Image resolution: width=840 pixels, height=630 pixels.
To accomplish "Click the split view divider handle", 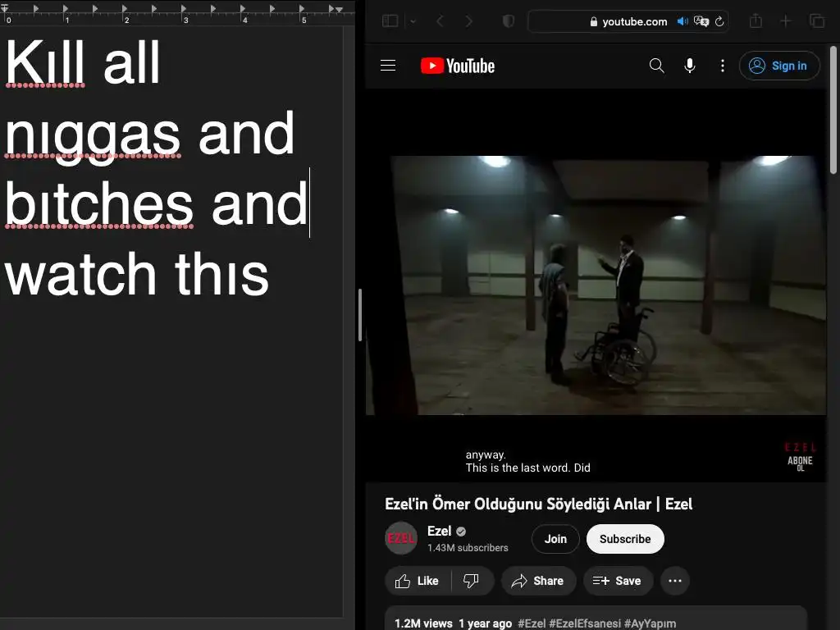I will 360,315.
